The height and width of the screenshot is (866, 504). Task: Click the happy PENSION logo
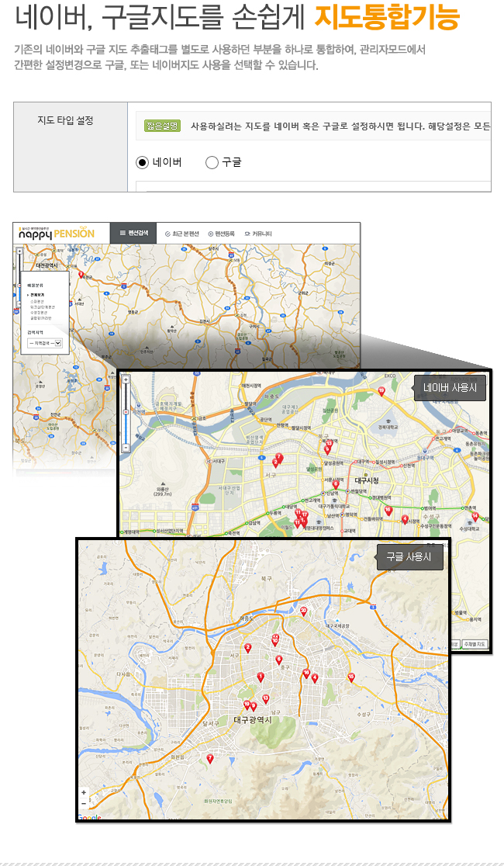click(x=56, y=233)
